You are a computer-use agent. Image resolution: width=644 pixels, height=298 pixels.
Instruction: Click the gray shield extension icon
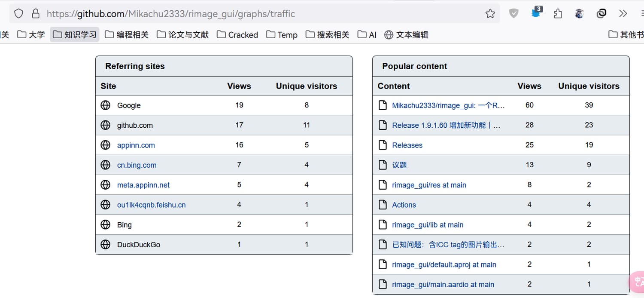513,14
